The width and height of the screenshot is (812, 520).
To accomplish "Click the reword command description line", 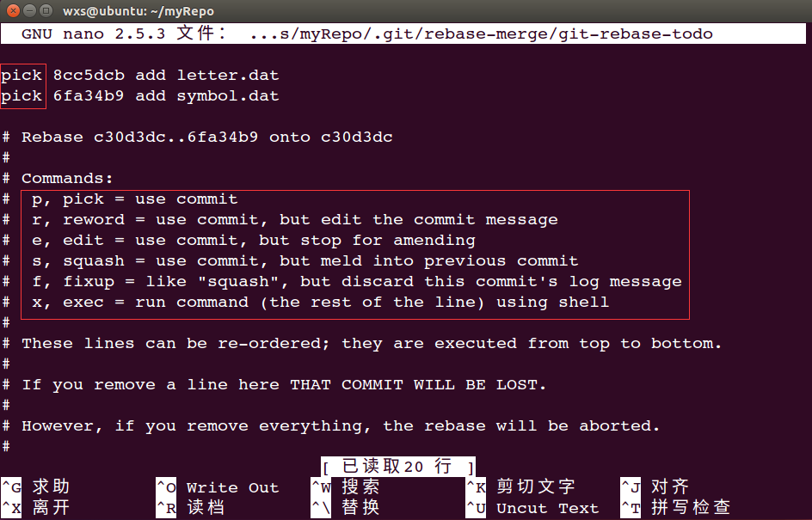I will click(x=295, y=220).
